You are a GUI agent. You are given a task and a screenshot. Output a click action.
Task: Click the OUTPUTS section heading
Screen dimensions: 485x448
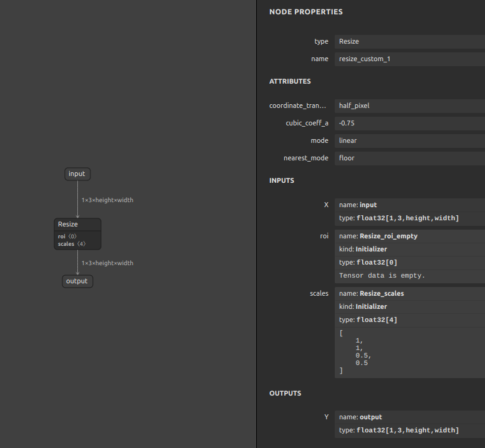(285, 393)
